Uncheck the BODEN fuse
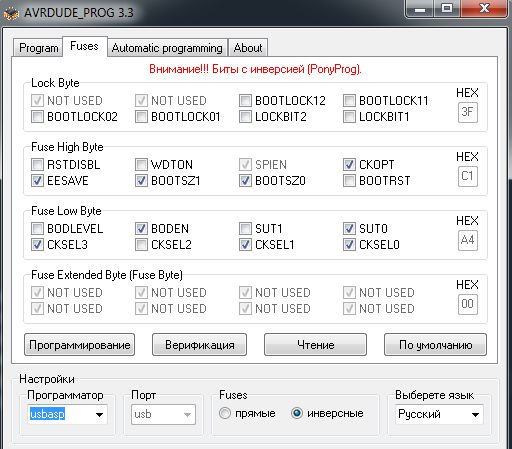 [x=141, y=228]
